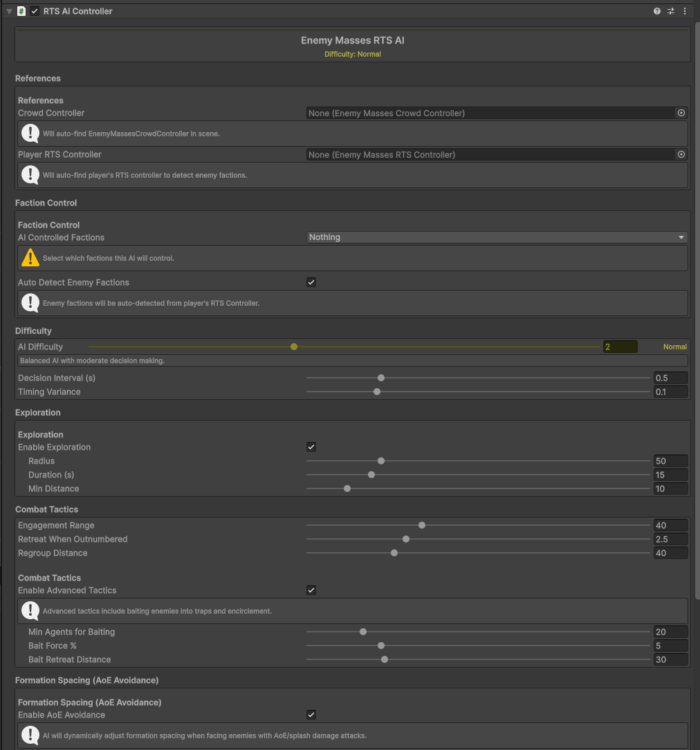Uncheck Enable Exploration
700x750 pixels.
coord(311,447)
